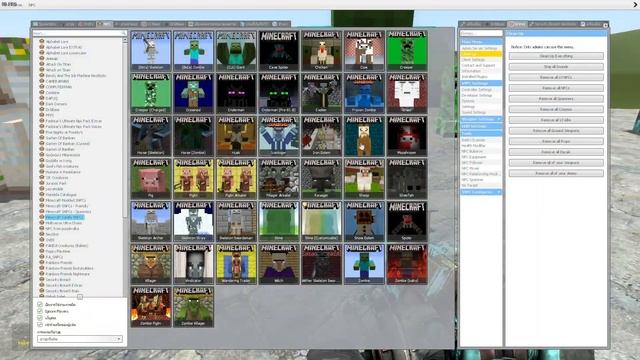
Task: Spawn the Zombie Pigman NPC
Action: (151, 307)
